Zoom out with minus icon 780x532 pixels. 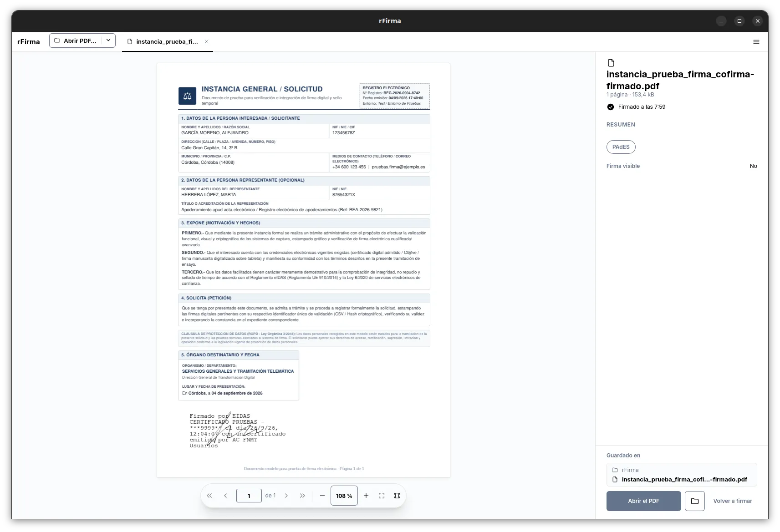tap(322, 496)
